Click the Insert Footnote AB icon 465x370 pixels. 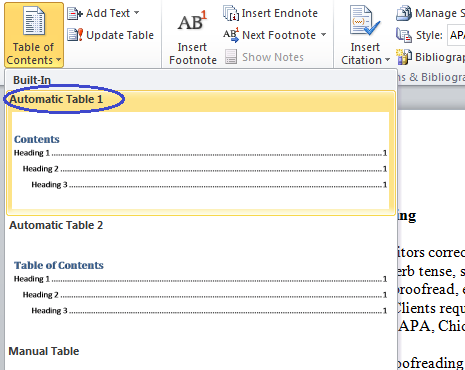192,21
